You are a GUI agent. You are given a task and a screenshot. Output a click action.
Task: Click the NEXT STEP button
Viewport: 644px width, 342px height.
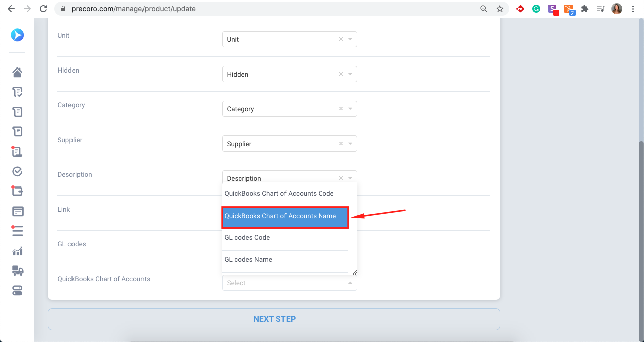(x=274, y=319)
